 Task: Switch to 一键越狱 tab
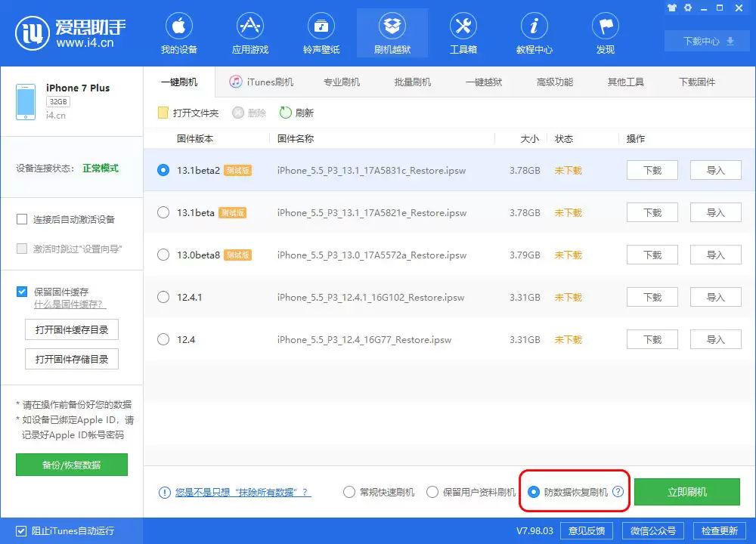[484, 82]
